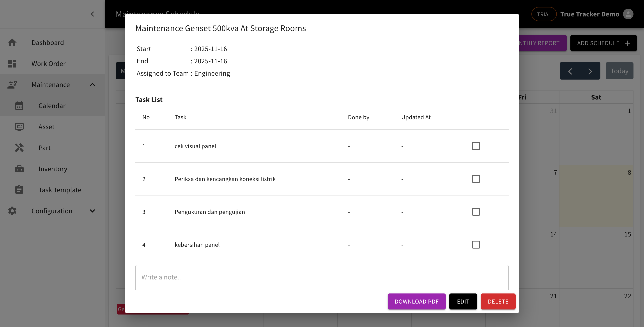Image resolution: width=644 pixels, height=327 pixels.
Task: Click the Task Template clipboard icon
Action: pyautogui.click(x=19, y=190)
